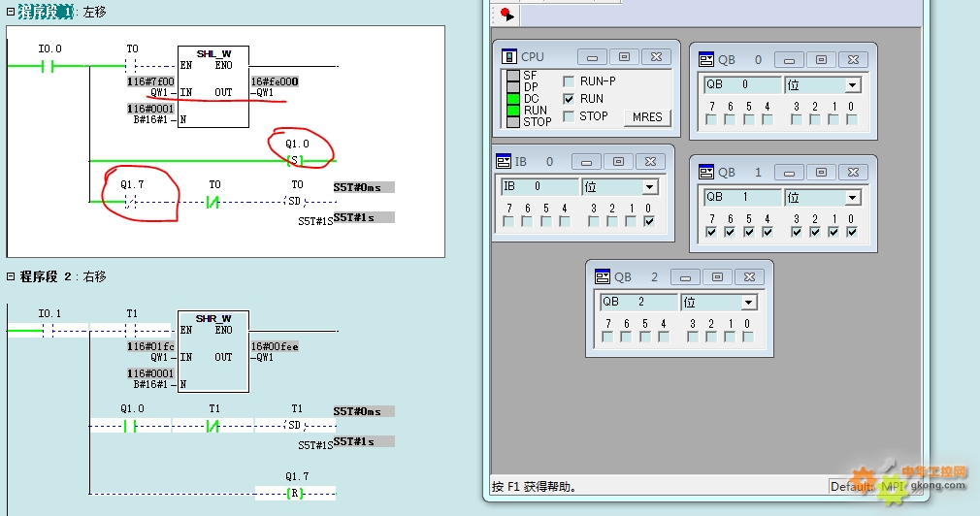Click the IB 0 sub-window icon
Viewport: 980px width, 516px height.
[x=504, y=162]
